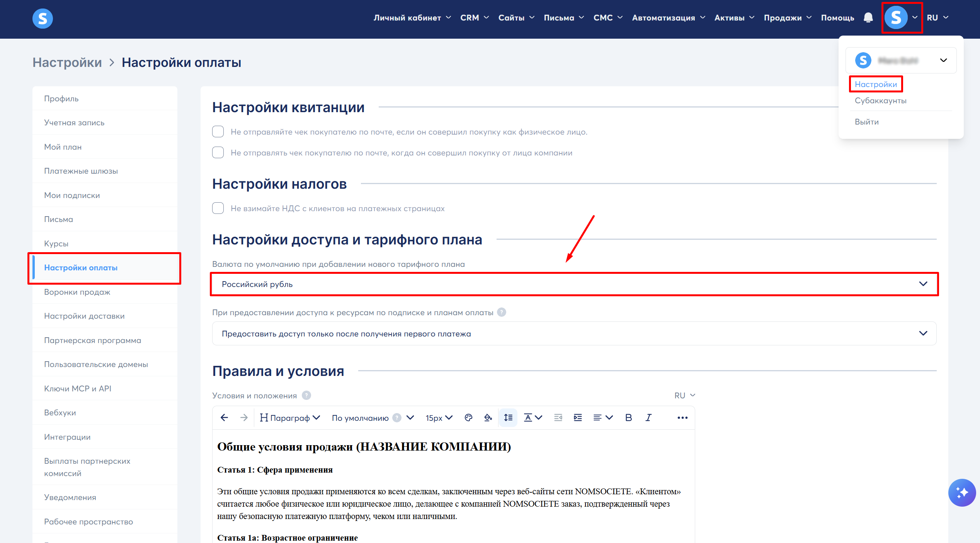
Task: Open Платежные шлюзы in sidebar
Action: (105, 171)
